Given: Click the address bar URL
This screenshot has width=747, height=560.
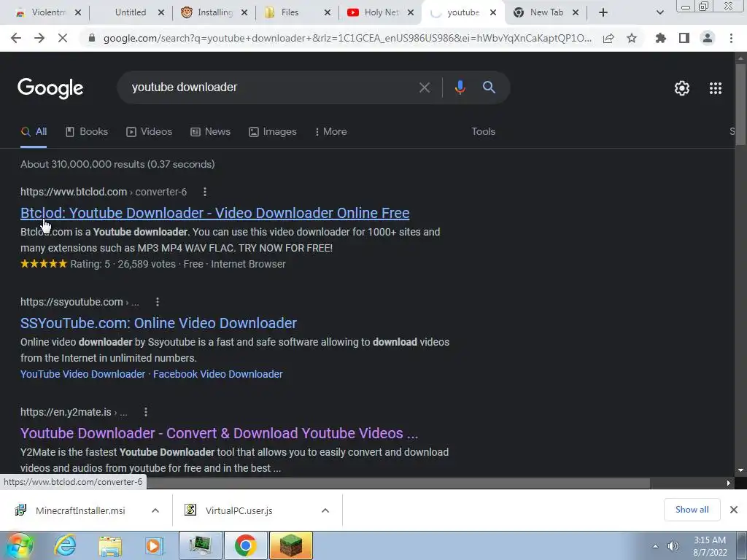Looking at the screenshot, I should coord(347,38).
